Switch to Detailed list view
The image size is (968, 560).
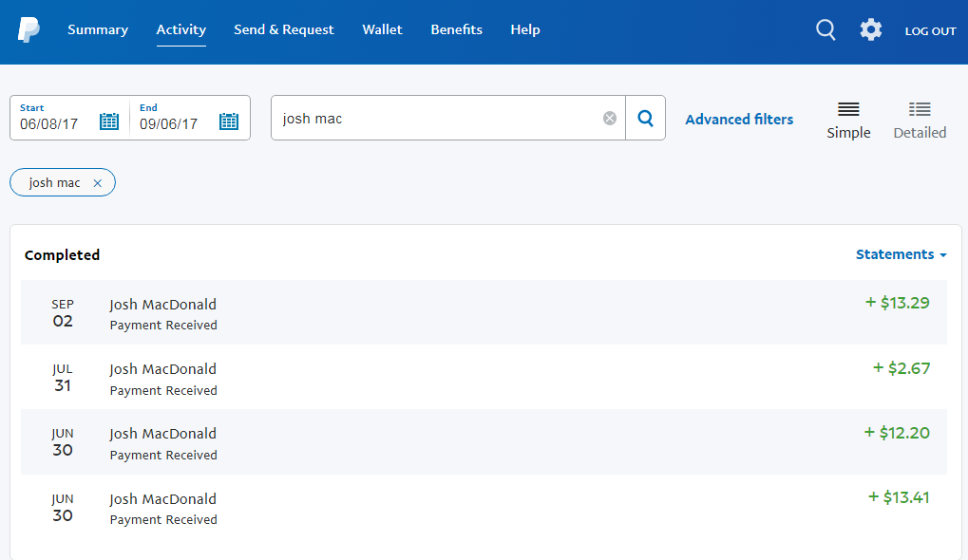[x=919, y=120]
